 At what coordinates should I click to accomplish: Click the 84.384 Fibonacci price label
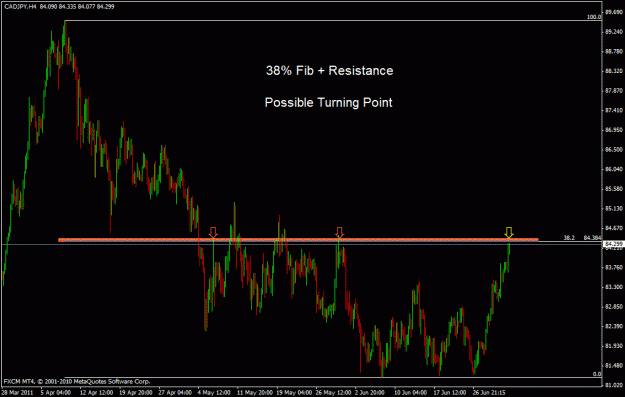coord(592,238)
